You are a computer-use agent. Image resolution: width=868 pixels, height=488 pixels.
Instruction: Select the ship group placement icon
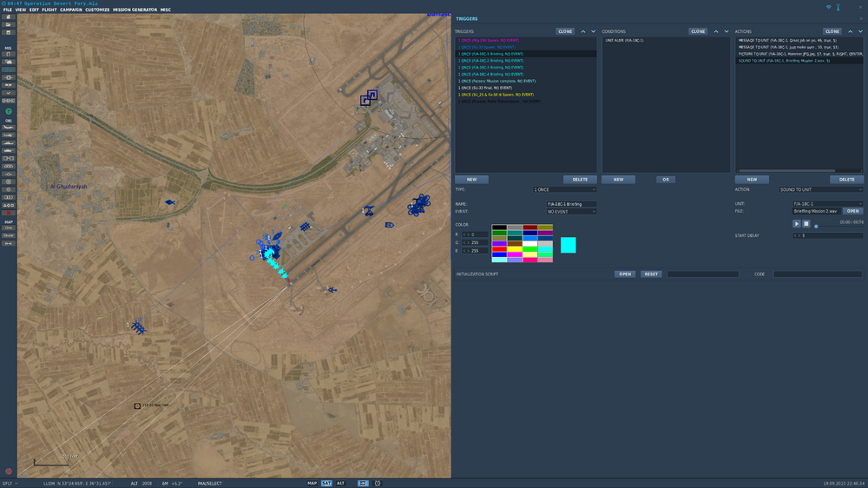point(9,143)
